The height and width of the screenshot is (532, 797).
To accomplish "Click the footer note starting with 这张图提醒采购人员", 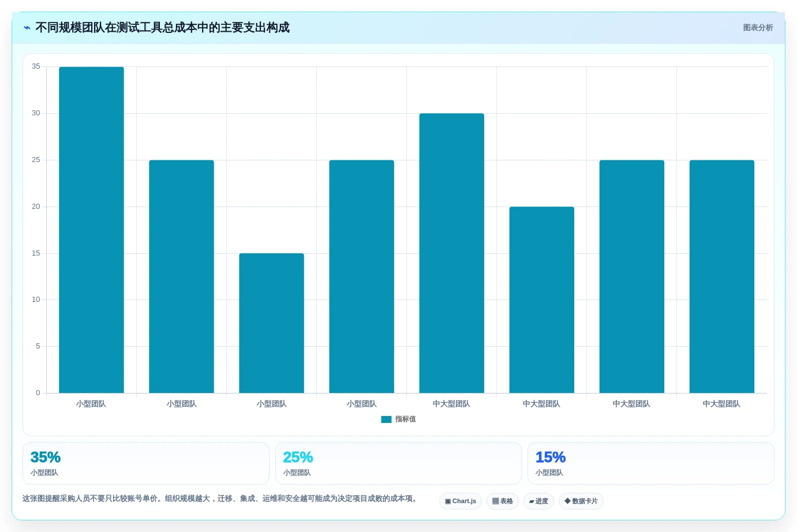I will pyautogui.click(x=220, y=499).
